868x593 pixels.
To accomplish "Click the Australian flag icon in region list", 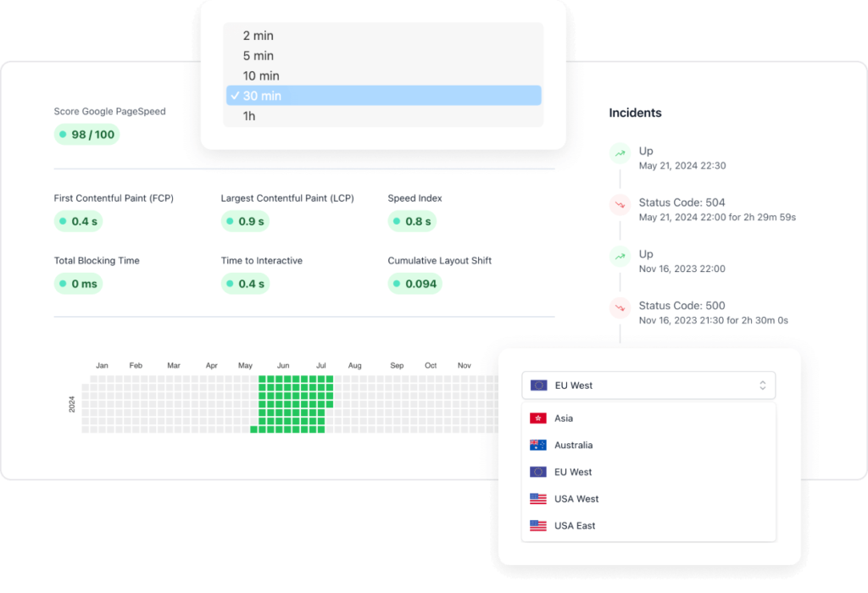I will tap(537, 446).
